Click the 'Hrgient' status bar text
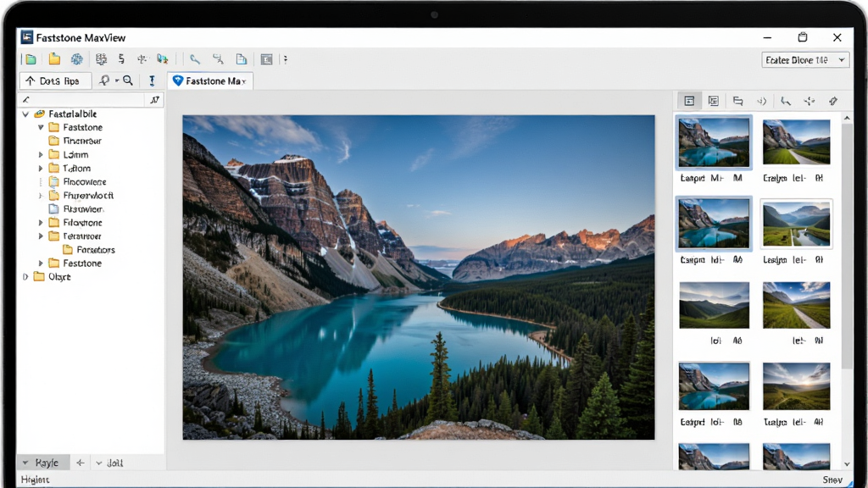 coord(35,480)
